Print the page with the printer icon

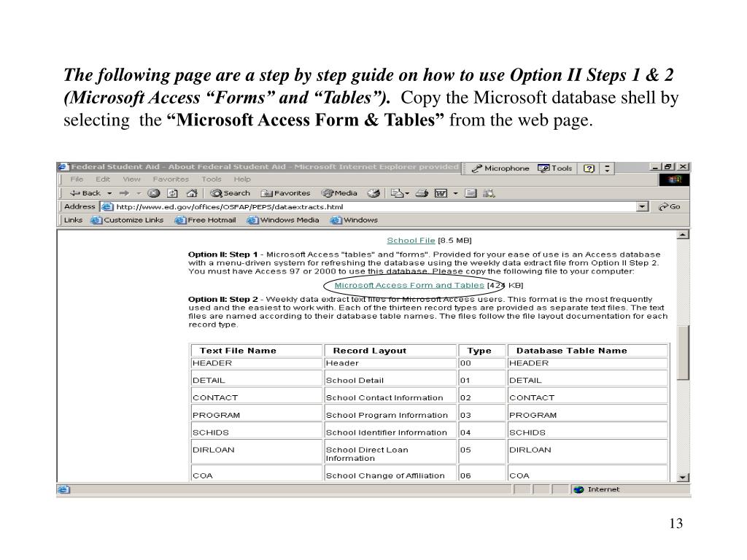point(422,193)
